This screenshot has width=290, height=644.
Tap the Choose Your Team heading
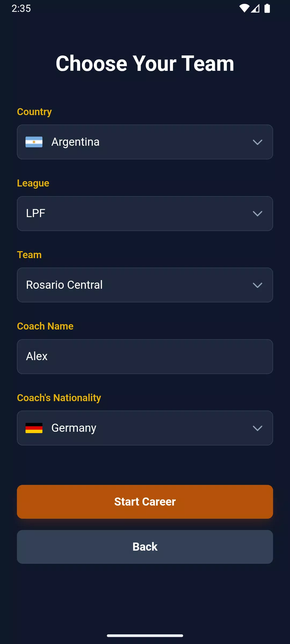coord(145,63)
